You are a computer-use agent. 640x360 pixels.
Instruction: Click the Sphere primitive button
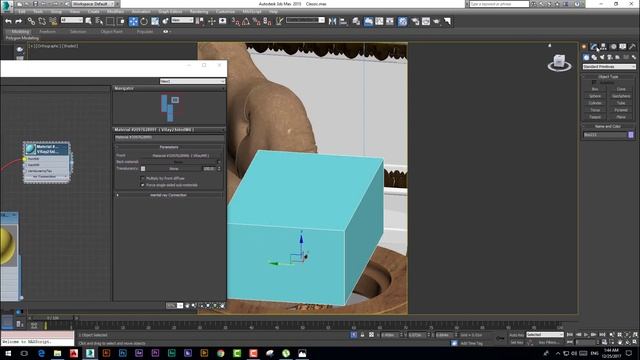click(595, 96)
